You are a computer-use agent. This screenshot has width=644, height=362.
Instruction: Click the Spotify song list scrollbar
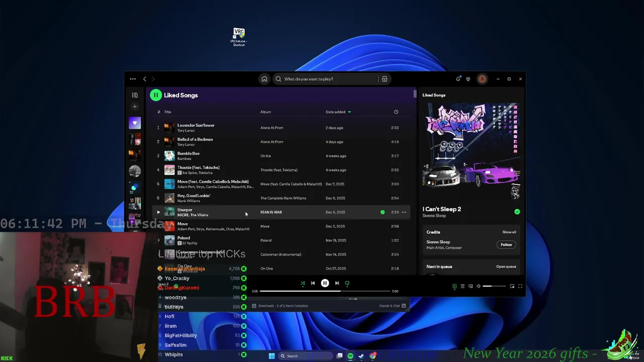click(415, 94)
